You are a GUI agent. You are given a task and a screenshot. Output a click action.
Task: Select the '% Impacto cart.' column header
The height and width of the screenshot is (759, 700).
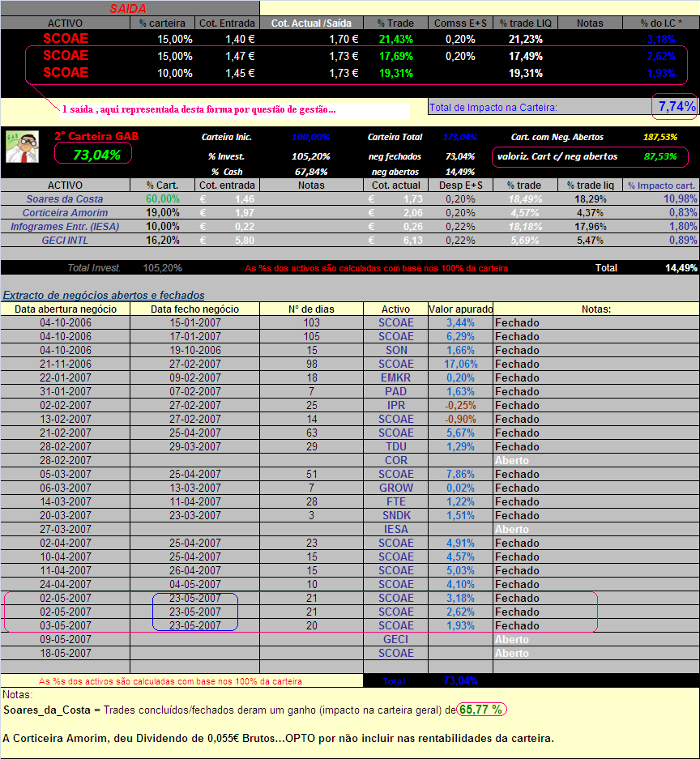click(x=661, y=185)
